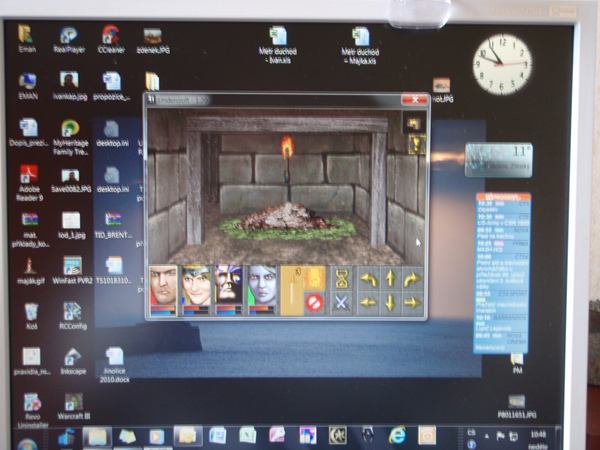600x450 pixels.
Task: Open the EMAN computer shortcut
Action: 28,86
